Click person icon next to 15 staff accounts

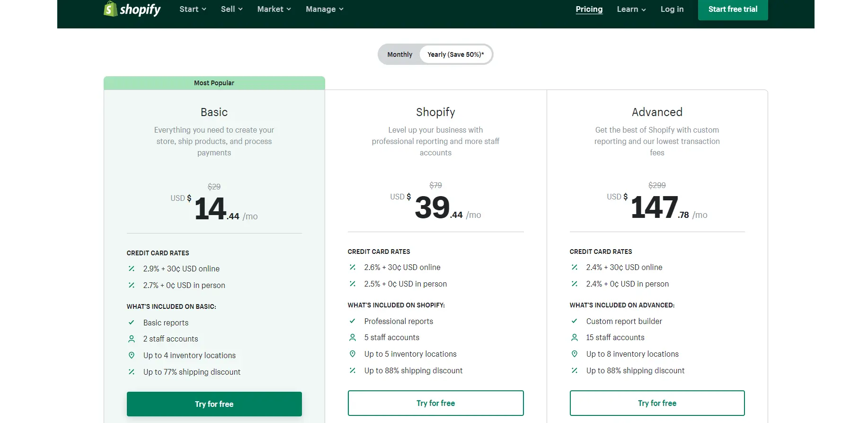point(575,337)
